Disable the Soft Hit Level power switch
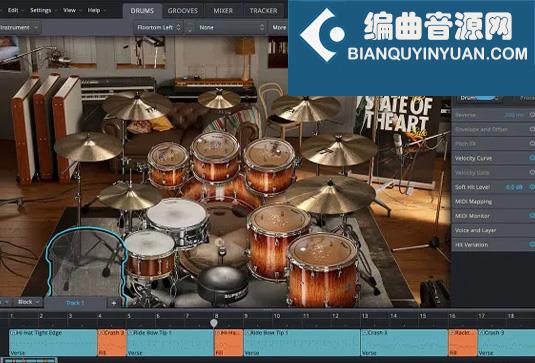Image resolution: width=535 pixels, height=363 pixels. pyautogui.click(x=532, y=187)
